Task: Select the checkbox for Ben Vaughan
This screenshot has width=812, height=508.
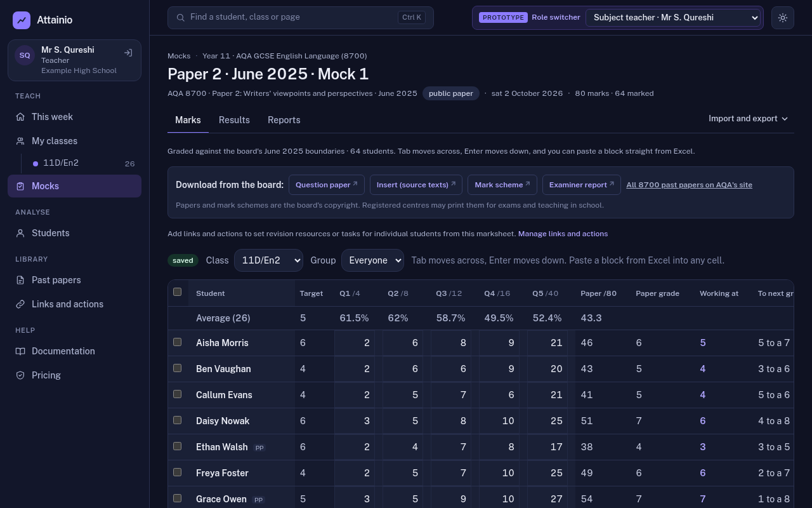Action: click(x=178, y=368)
